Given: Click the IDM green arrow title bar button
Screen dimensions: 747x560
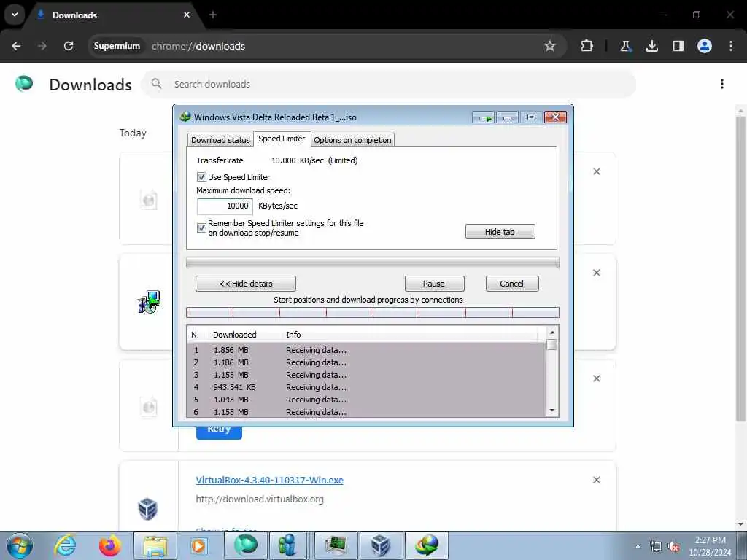Looking at the screenshot, I should [x=484, y=117].
